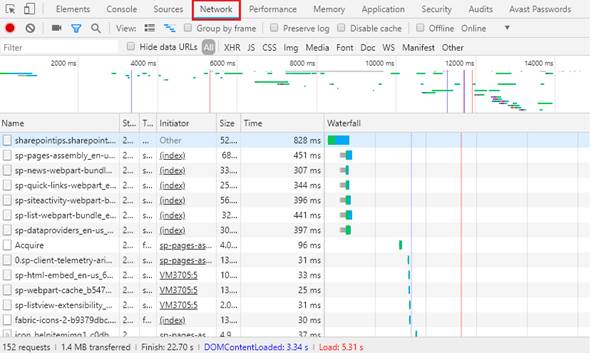The height and width of the screenshot is (363, 601).
Task: Clear the network log
Action: 30,28
